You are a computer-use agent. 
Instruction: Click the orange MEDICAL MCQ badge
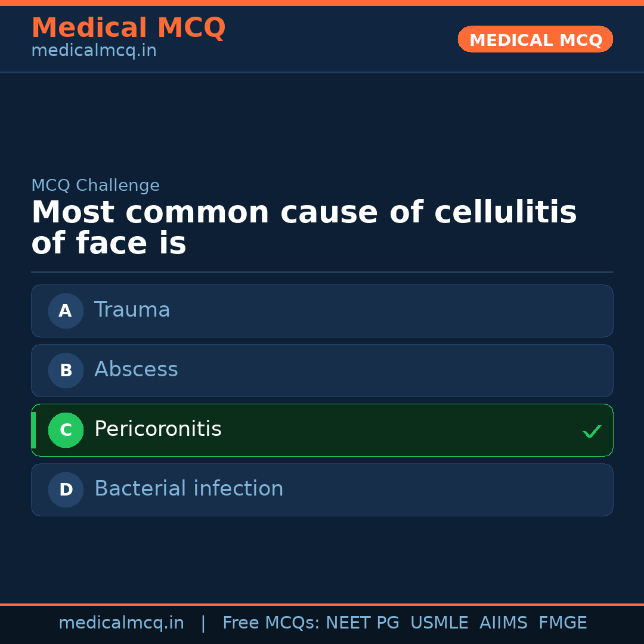pos(535,39)
